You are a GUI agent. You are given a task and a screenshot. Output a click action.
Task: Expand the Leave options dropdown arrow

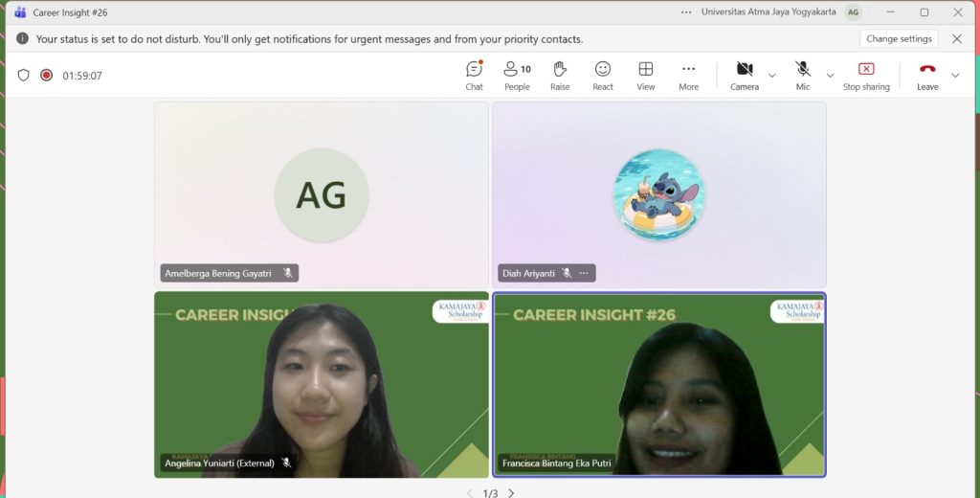pos(955,76)
